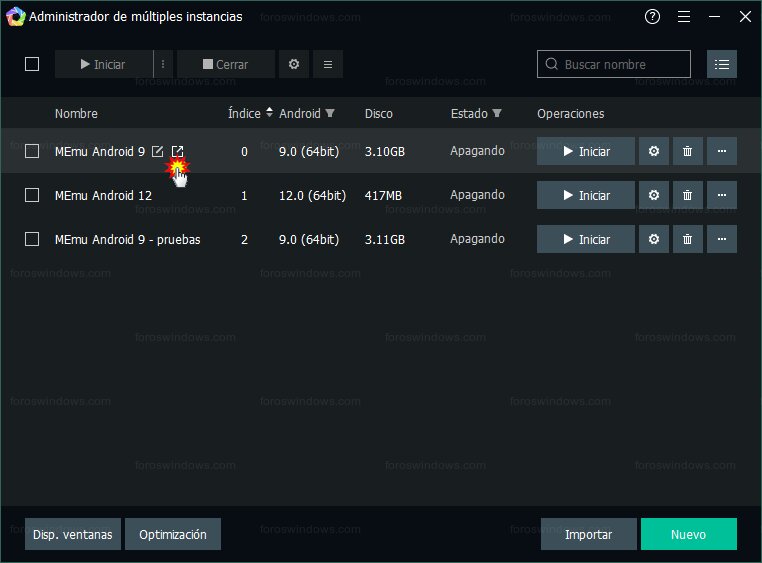
Task: Open toolbar batch settings gear
Action: [x=294, y=64]
